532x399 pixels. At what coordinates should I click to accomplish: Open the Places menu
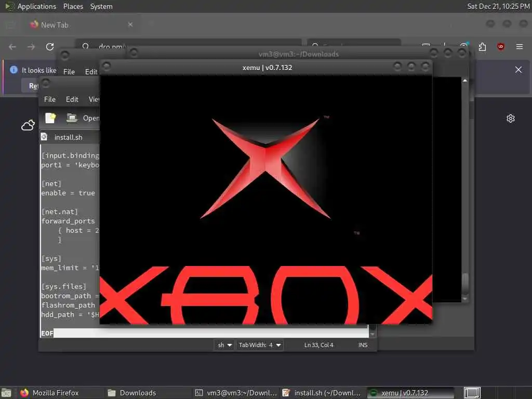pos(73,6)
